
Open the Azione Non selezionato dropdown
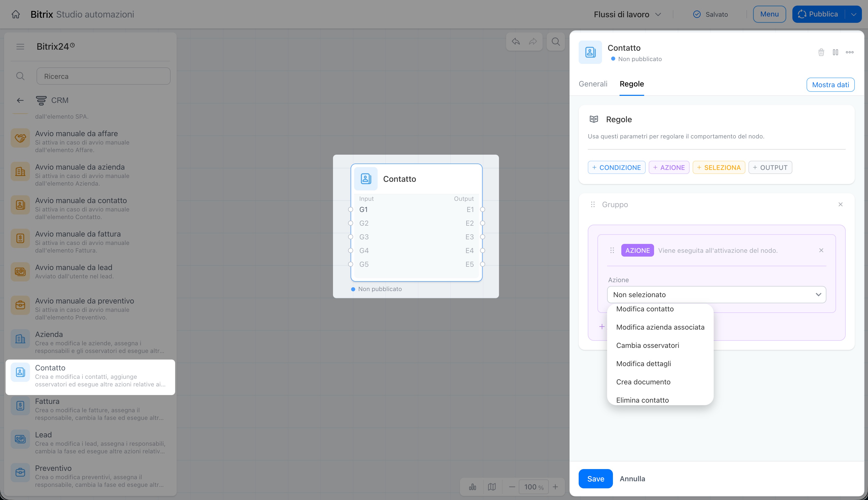point(716,295)
